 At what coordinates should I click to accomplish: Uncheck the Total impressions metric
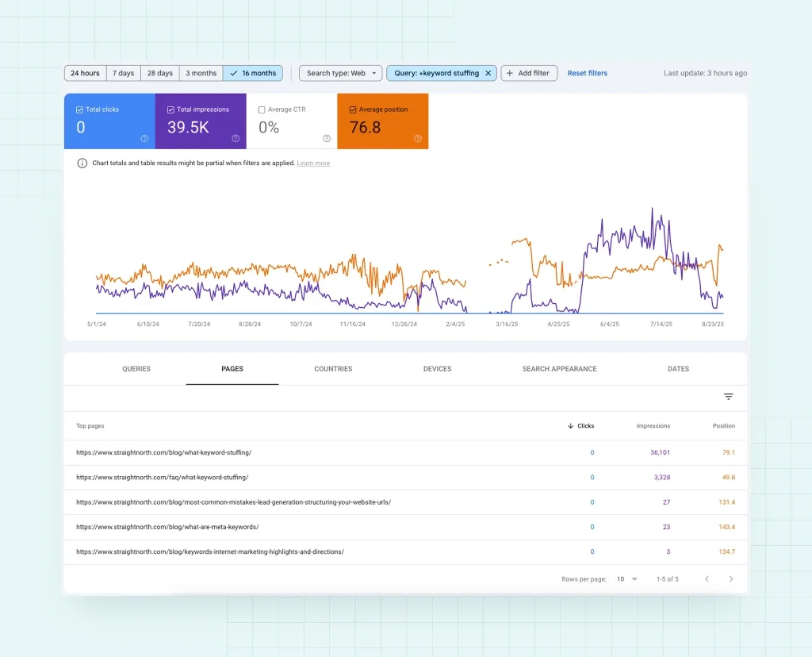point(170,109)
